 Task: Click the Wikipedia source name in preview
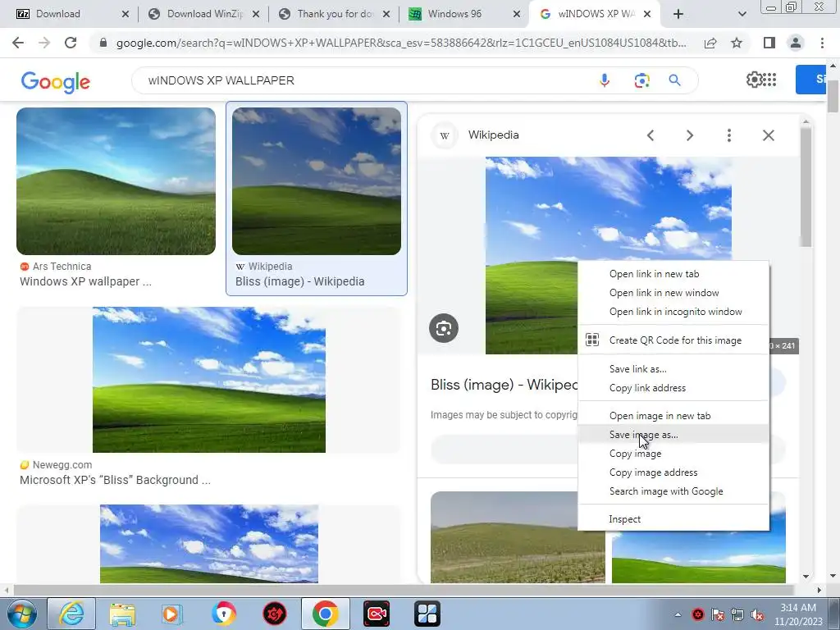[493, 135]
